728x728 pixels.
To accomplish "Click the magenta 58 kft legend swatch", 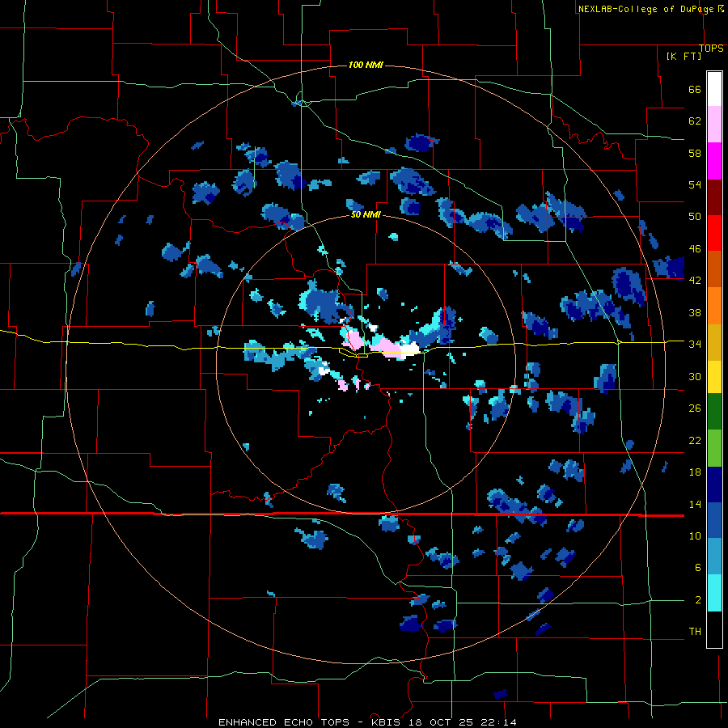I will 714,161.
